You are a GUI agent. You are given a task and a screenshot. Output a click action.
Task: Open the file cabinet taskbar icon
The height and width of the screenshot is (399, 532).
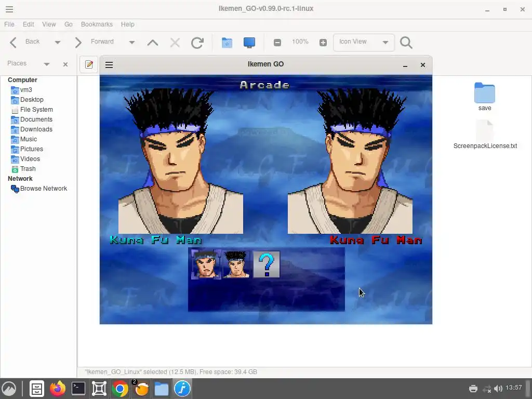point(37,389)
